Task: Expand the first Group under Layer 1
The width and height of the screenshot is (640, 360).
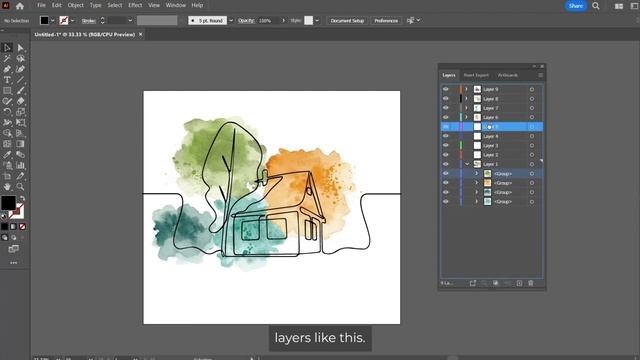Action: click(476, 173)
